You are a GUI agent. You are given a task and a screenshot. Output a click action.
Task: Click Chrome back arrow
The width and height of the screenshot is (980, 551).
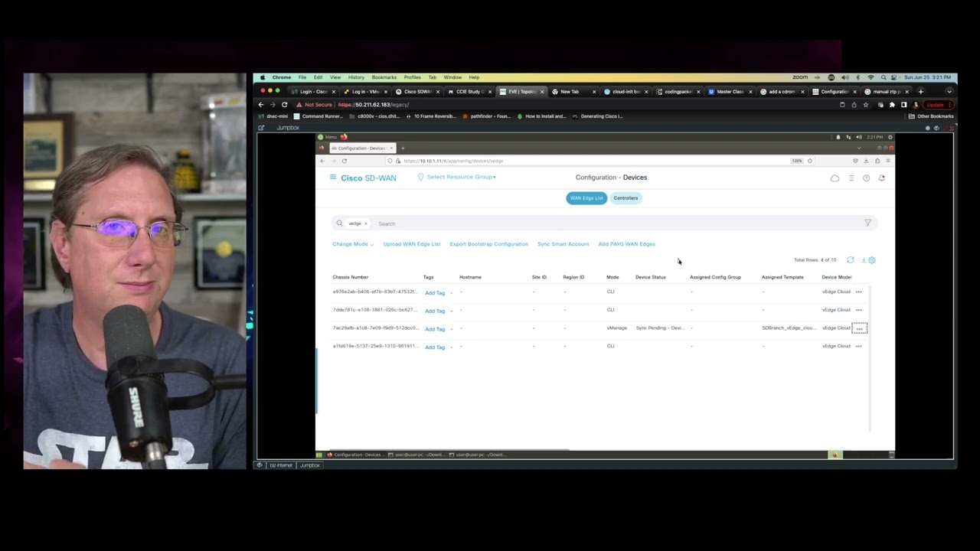[x=261, y=104]
